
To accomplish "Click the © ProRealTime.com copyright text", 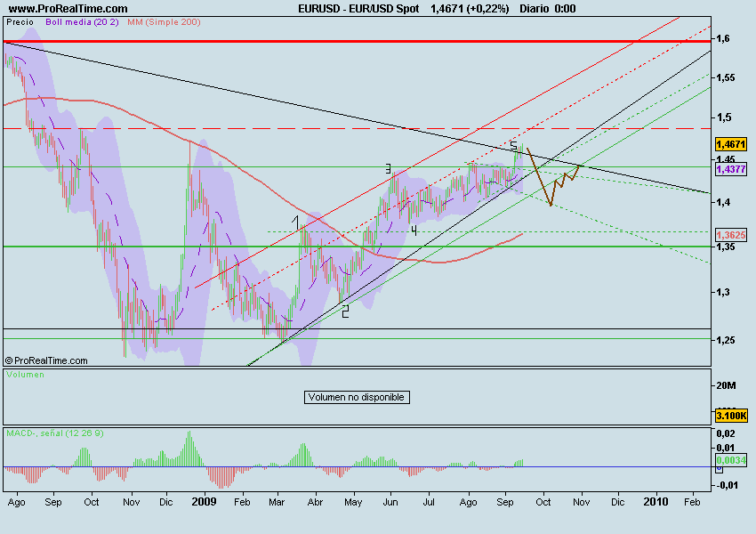I will (x=46, y=360).
